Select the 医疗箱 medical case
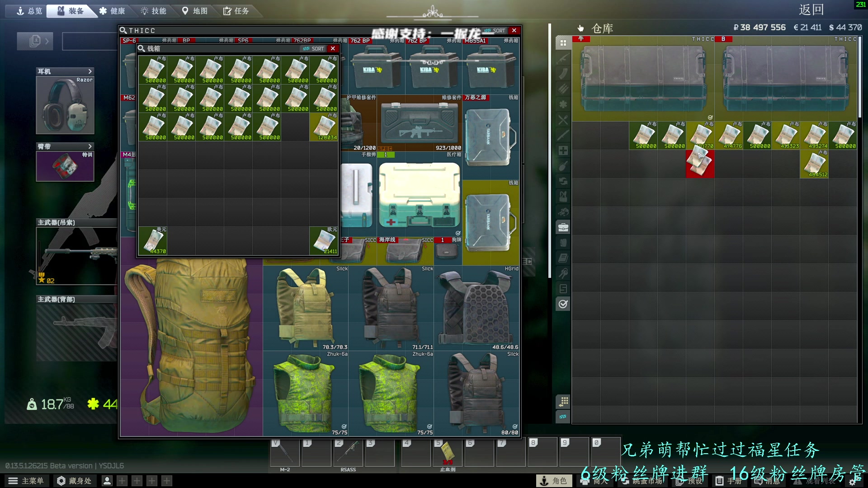The image size is (868, 488). (419, 195)
